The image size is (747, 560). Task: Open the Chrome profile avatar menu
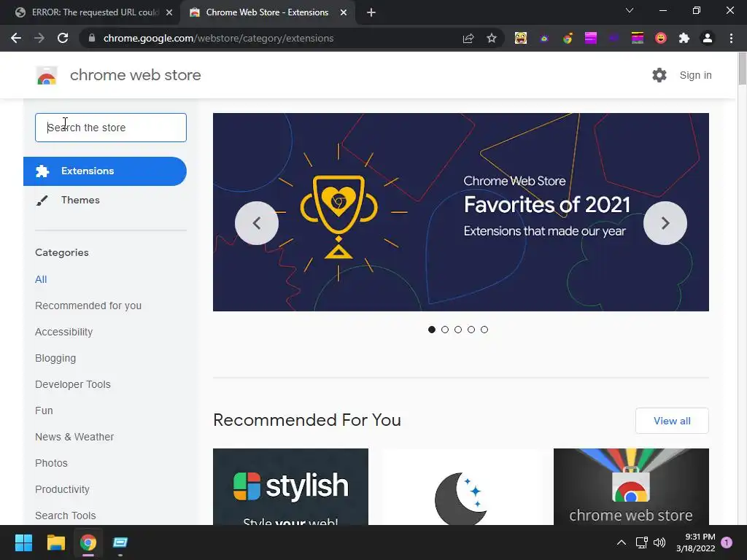(708, 38)
